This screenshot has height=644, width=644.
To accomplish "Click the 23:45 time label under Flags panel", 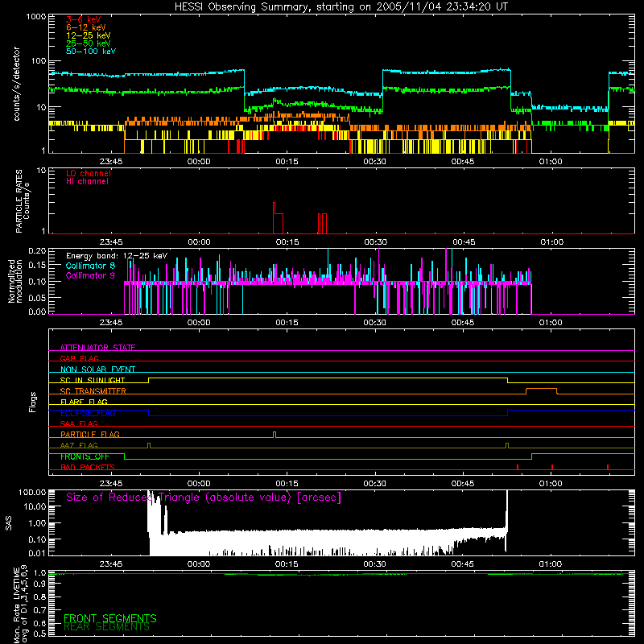I will click(x=111, y=484).
